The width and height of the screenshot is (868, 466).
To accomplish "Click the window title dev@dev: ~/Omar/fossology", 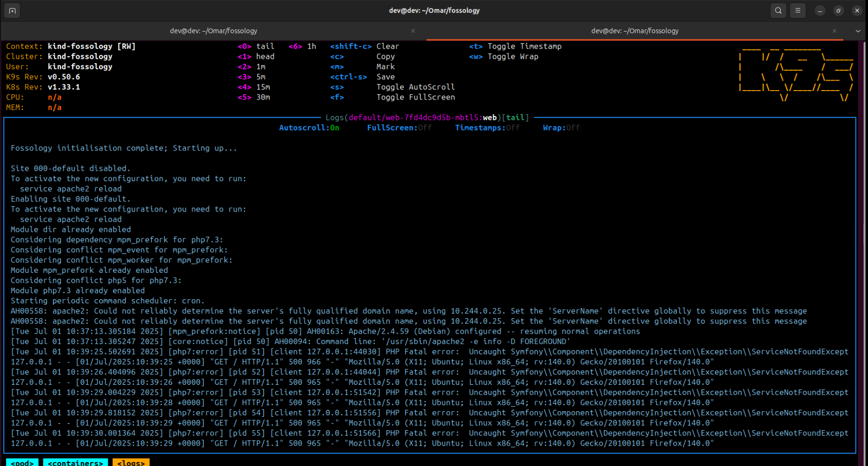I will coord(434,10).
